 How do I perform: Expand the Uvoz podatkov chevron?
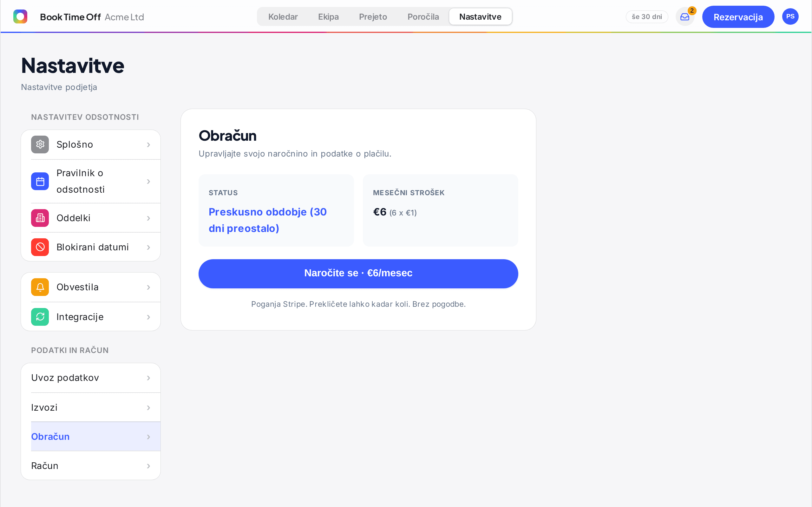coord(148,378)
